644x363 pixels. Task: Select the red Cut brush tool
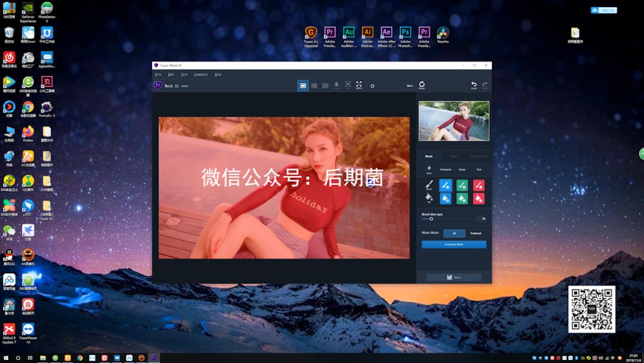[x=479, y=186]
